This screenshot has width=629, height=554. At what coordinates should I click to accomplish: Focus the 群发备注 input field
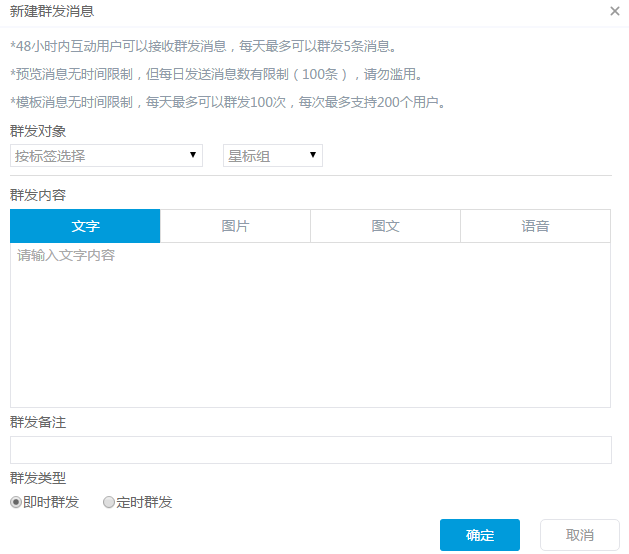pyautogui.click(x=310, y=450)
